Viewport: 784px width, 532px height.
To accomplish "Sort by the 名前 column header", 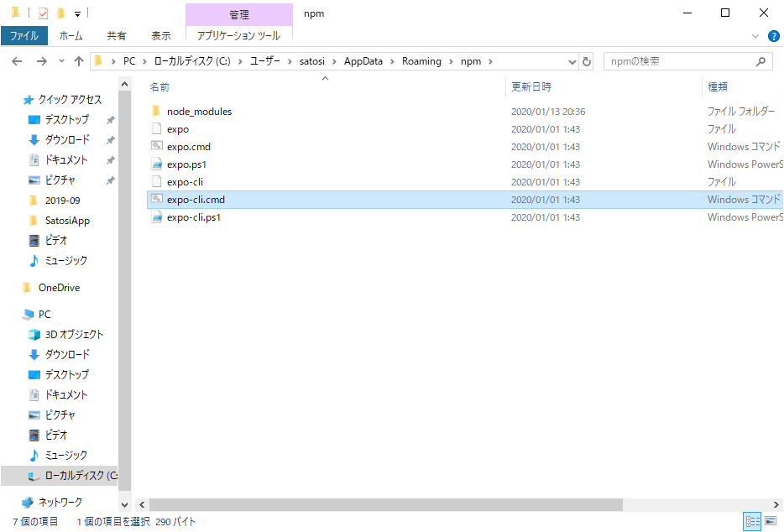I will (x=159, y=87).
